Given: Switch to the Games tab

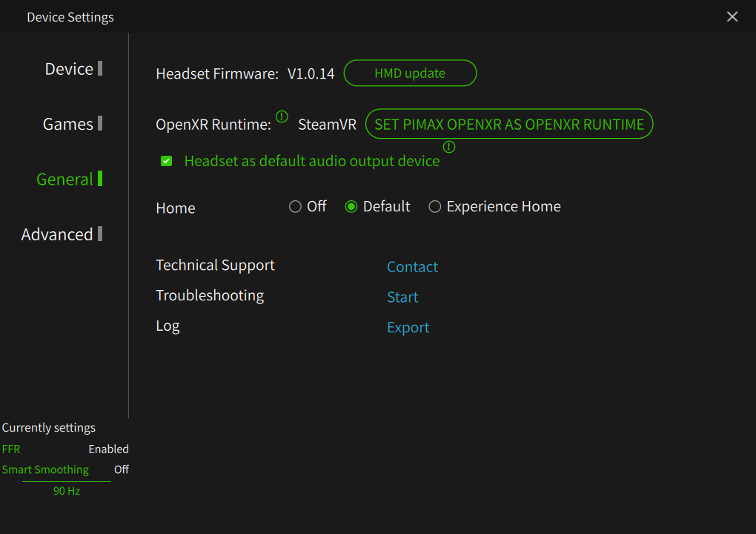Looking at the screenshot, I should click(68, 124).
